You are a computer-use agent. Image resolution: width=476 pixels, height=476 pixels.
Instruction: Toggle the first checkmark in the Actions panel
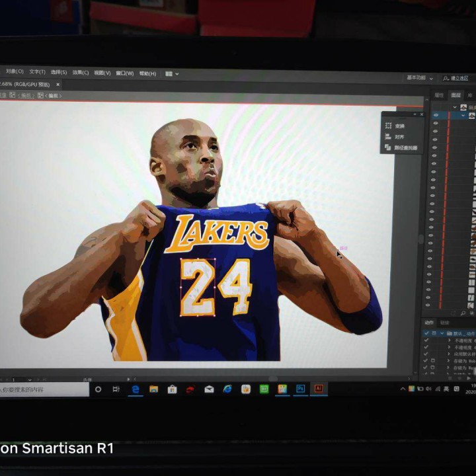[x=426, y=333]
